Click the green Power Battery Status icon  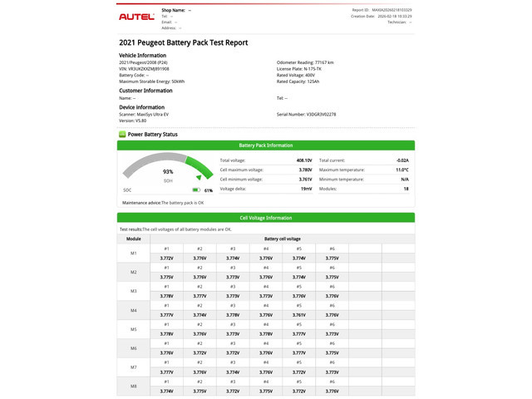point(122,134)
